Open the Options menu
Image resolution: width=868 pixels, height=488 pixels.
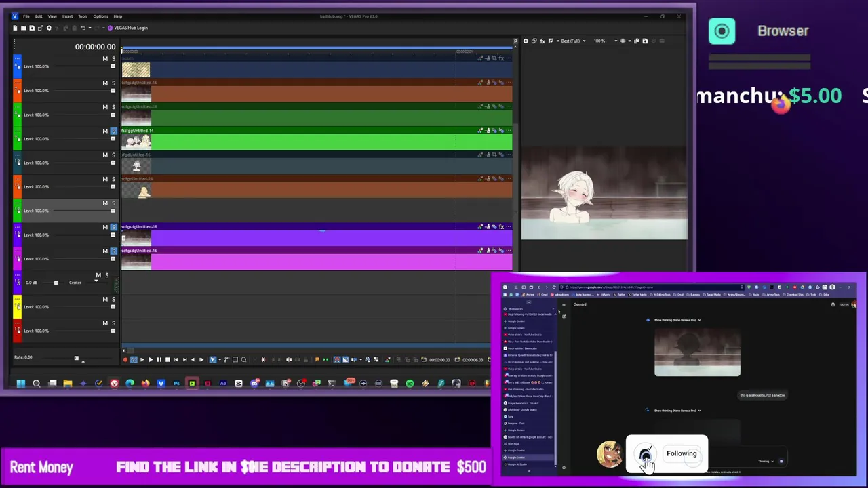[x=100, y=16]
